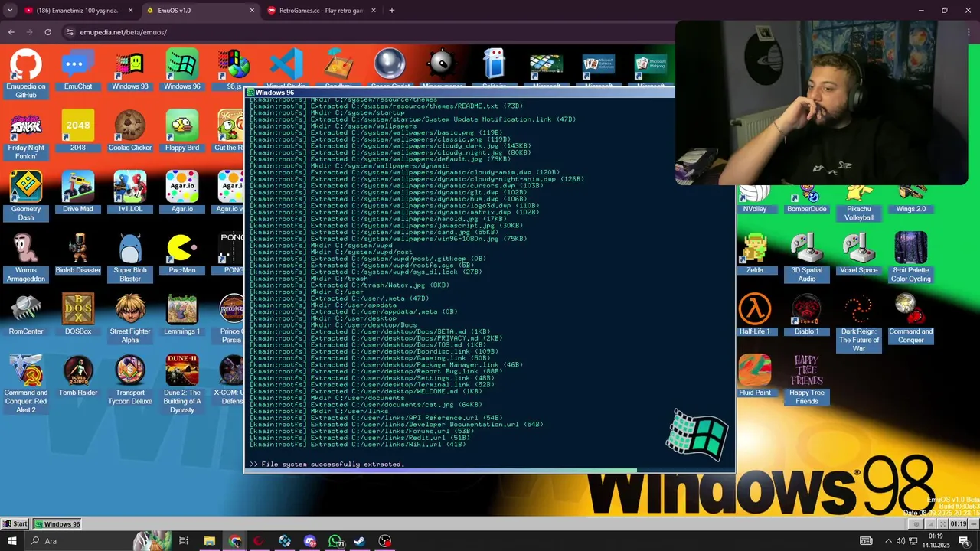Launch the Geometry Dash icon
The height and width of the screenshot is (551, 980).
[x=26, y=196]
